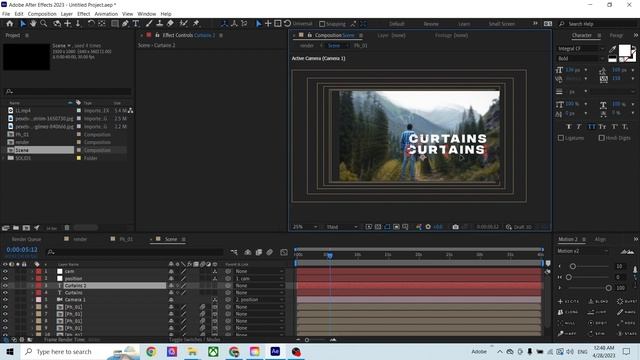Open the viewer resolution dropdown
This screenshot has height=360, width=640.
[x=342, y=227]
